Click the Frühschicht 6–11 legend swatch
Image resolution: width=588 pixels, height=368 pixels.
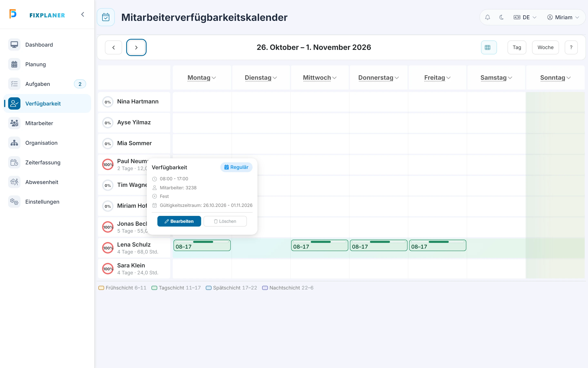click(101, 288)
